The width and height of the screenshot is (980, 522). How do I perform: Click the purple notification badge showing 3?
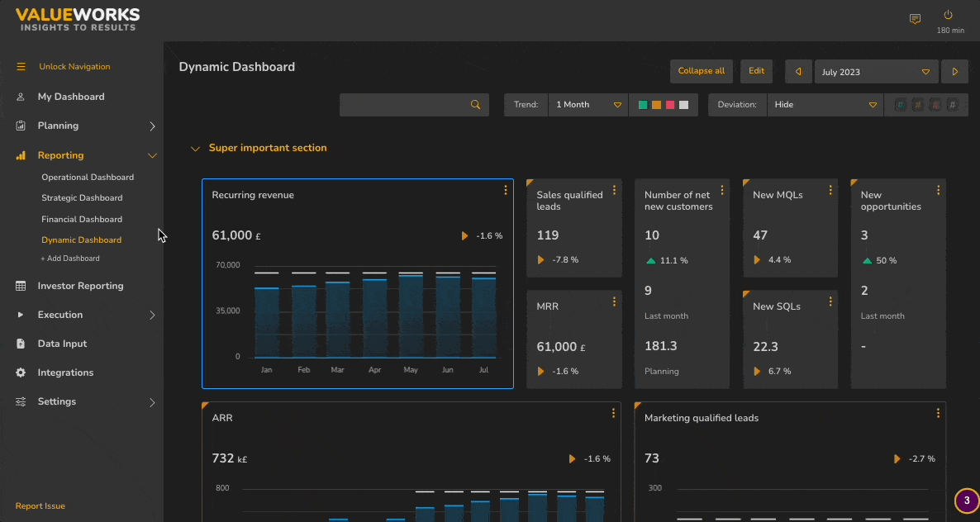pos(967,501)
